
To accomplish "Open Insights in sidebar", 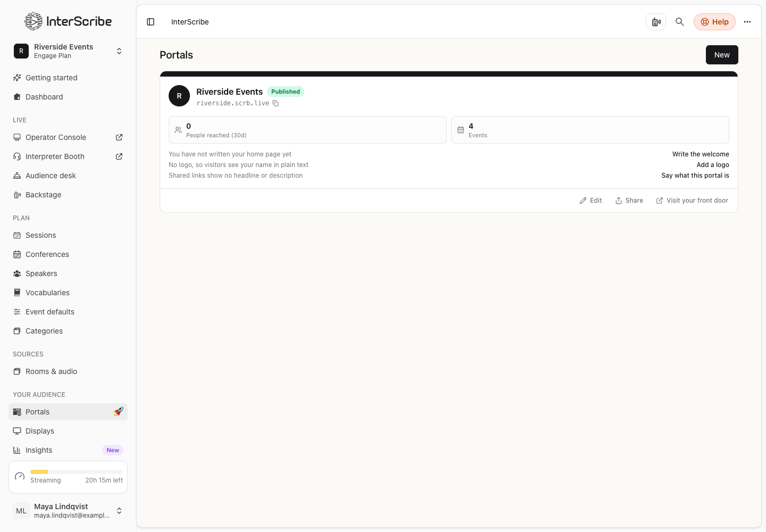I will (x=68, y=450).
